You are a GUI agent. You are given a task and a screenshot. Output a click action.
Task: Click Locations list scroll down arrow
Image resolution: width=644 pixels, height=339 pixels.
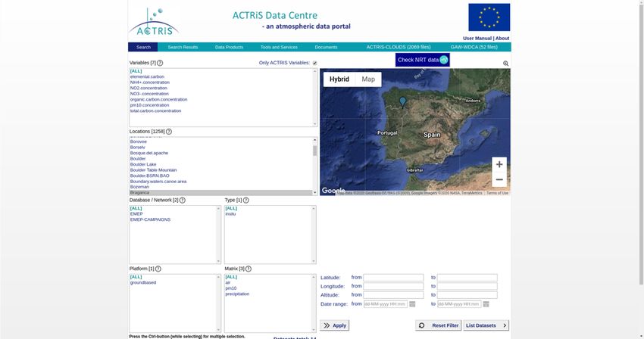[x=315, y=192]
